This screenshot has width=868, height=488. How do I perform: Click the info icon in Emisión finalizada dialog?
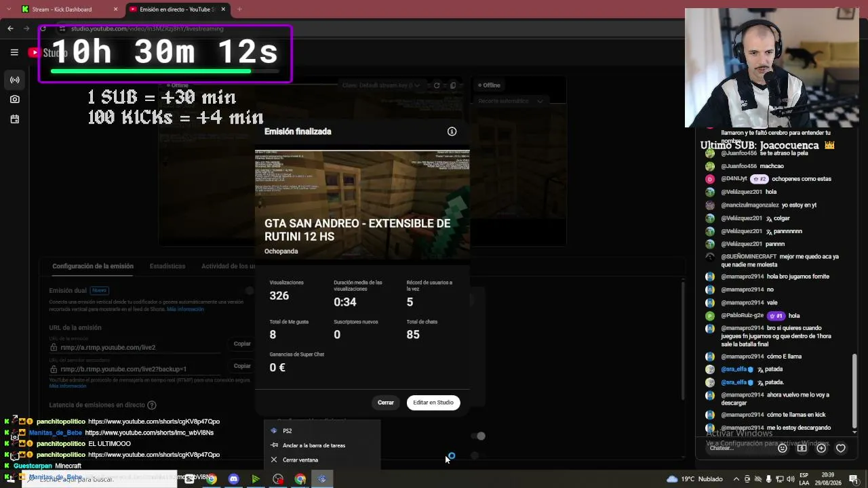[452, 131]
